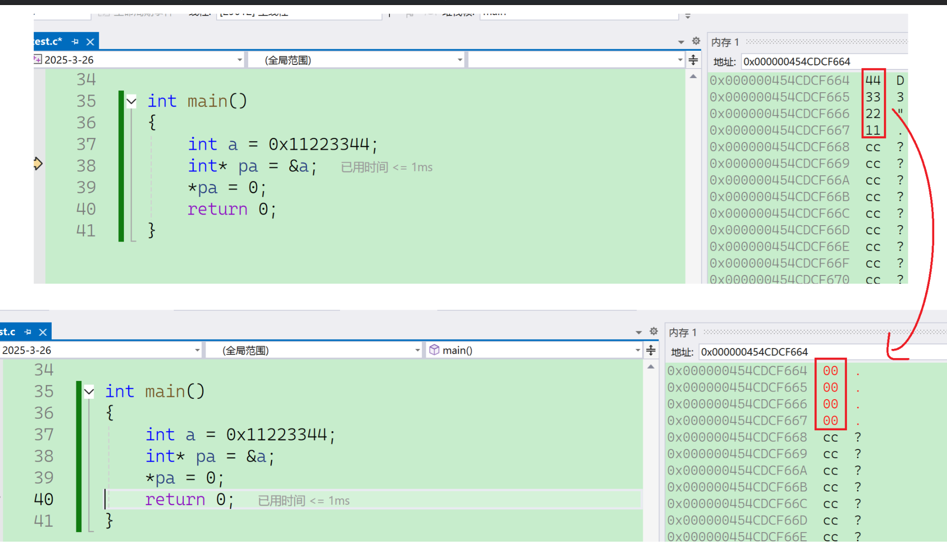Click split-window icon in bottom editor

(651, 350)
